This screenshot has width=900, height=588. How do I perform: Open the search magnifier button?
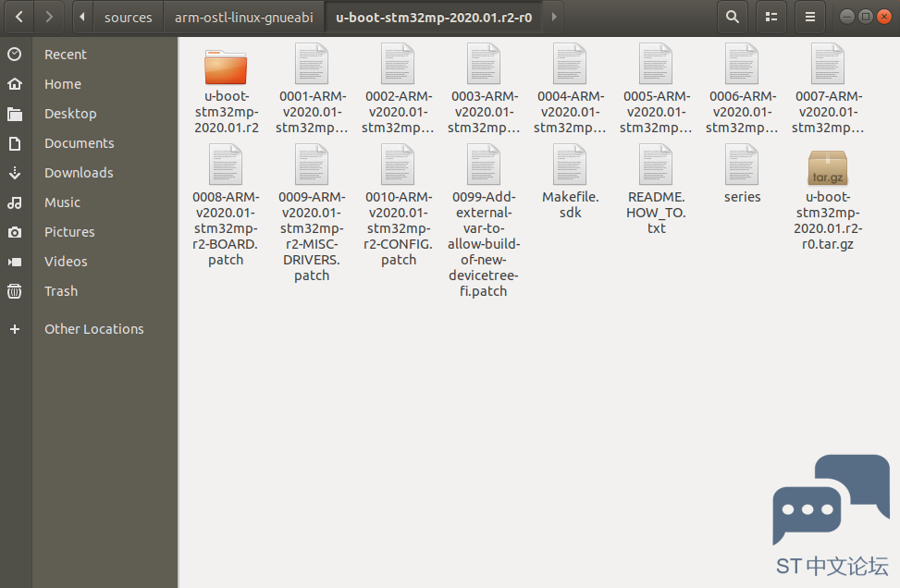click(x=733, y=18)
